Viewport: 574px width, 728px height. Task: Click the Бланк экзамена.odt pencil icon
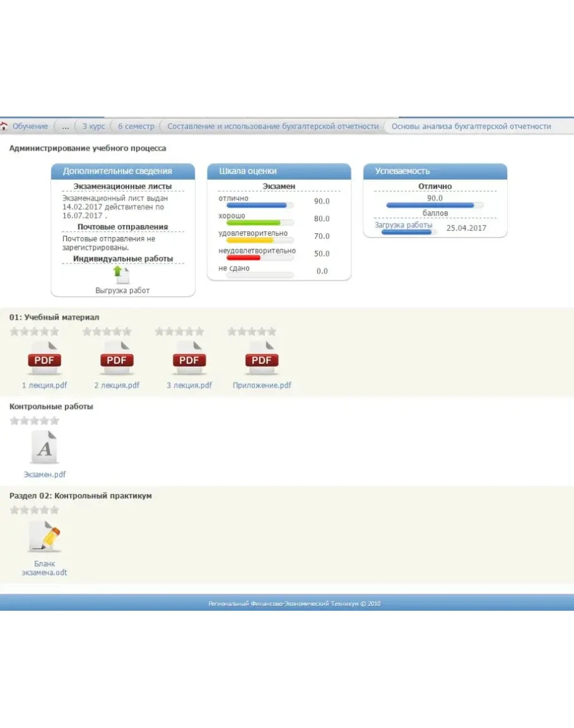(44, 537)
